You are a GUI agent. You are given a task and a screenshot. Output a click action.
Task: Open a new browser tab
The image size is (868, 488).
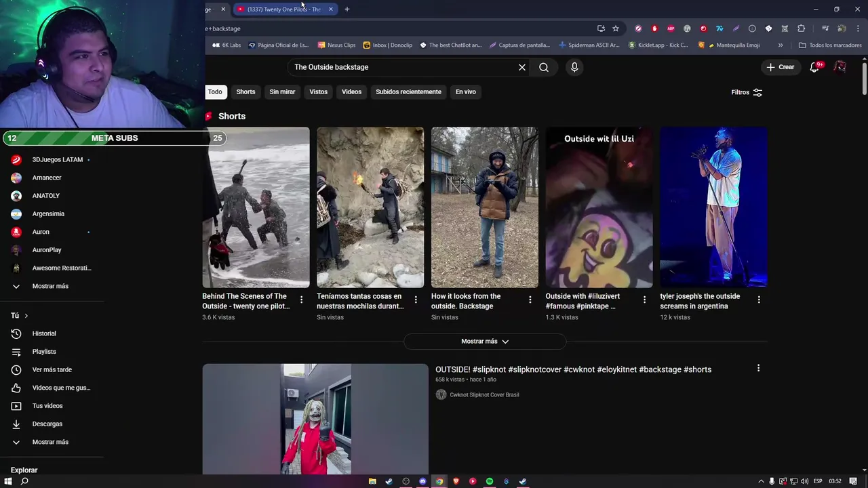[347, 9]
